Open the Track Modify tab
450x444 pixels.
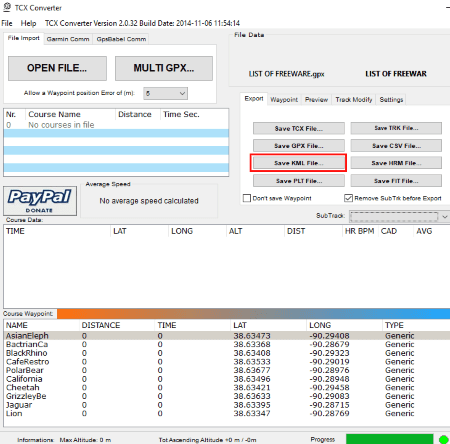[x=354, y=99]
